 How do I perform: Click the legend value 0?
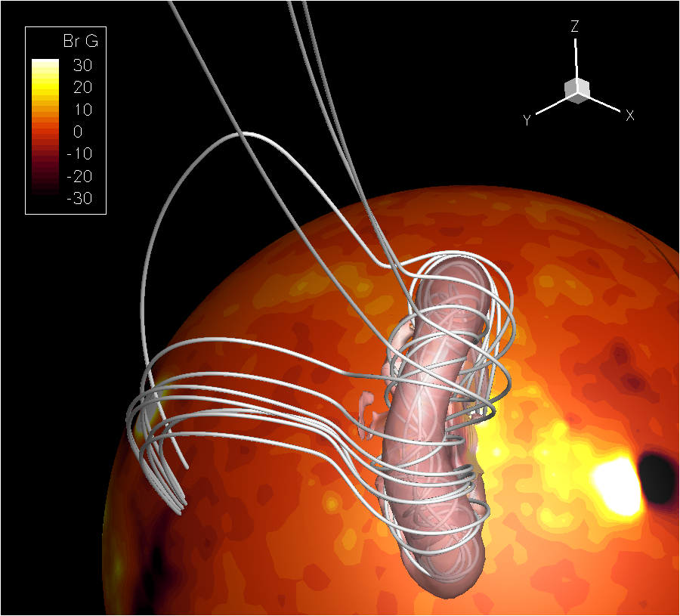click(x=78, y=132)
